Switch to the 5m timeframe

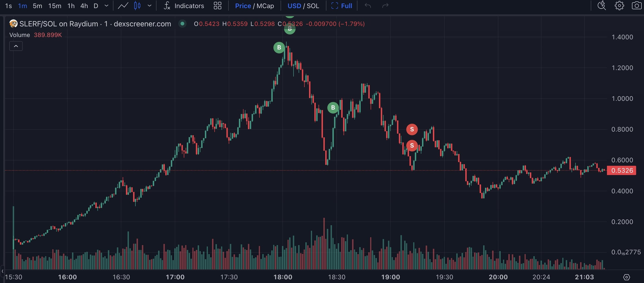coord(37,6)
